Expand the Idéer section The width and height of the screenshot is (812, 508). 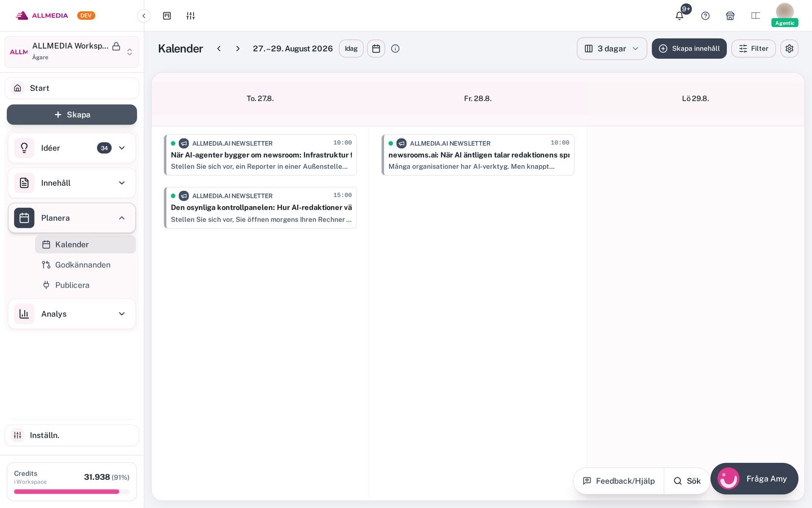click(x=72, y=148)
